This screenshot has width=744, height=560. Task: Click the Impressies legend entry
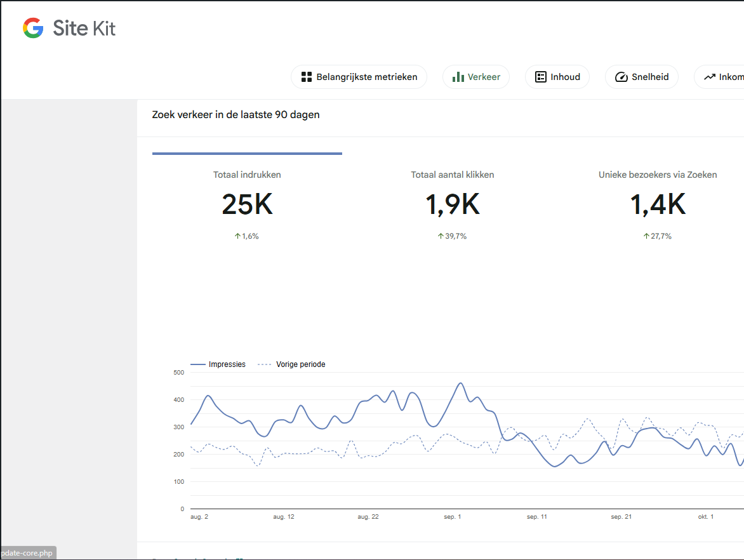point(227,364)
